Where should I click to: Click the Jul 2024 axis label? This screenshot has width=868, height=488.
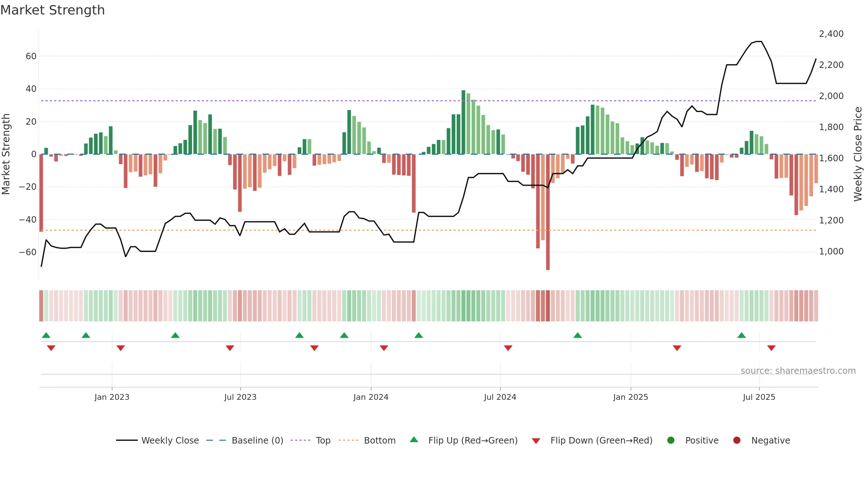(x=500, y=397)
